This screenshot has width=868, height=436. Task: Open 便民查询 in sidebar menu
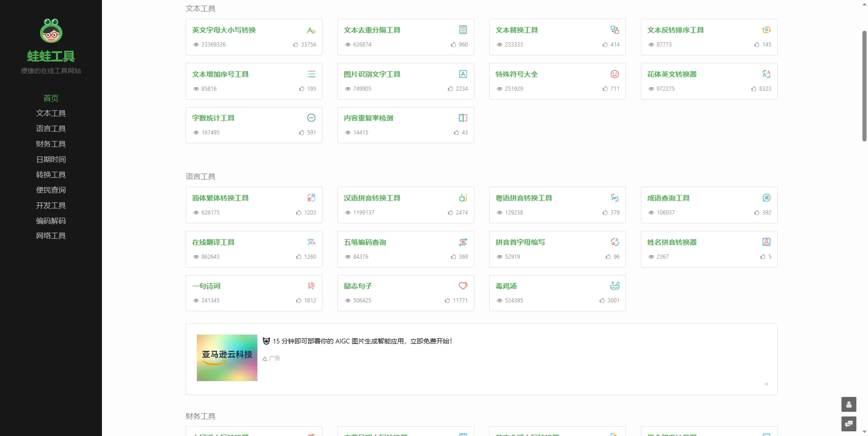coord(51,190)
